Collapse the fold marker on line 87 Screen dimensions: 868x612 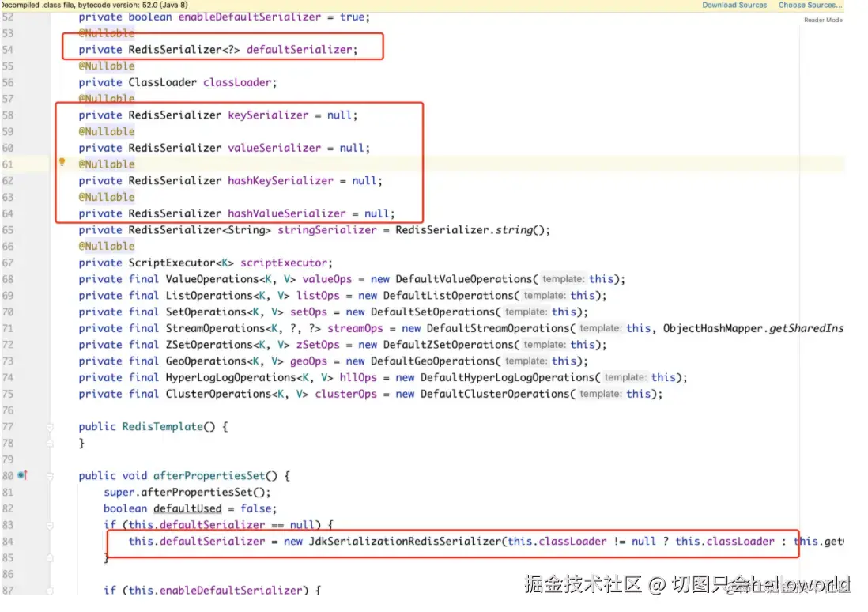[50, 591]
